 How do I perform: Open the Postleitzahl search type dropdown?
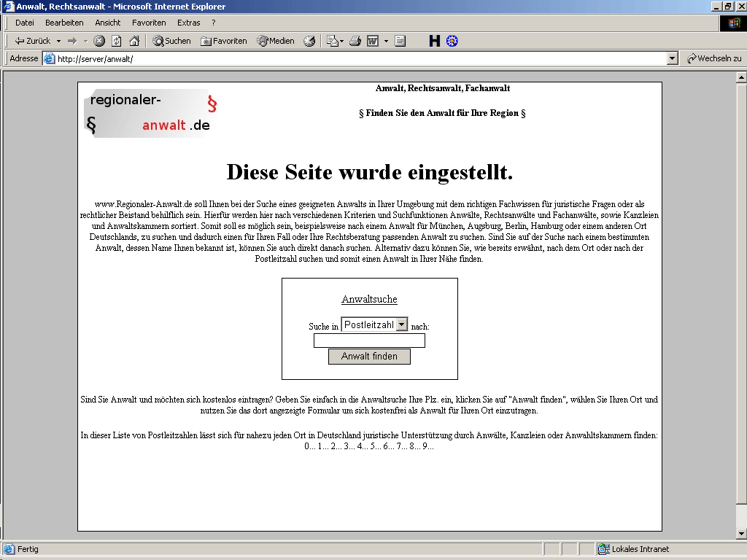click(401, 324)
